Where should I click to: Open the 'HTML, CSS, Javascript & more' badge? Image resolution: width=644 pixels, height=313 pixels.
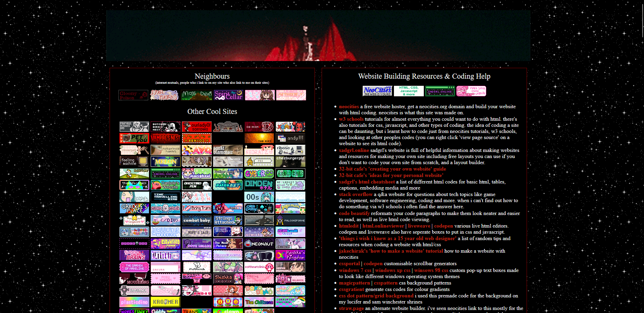409,91
